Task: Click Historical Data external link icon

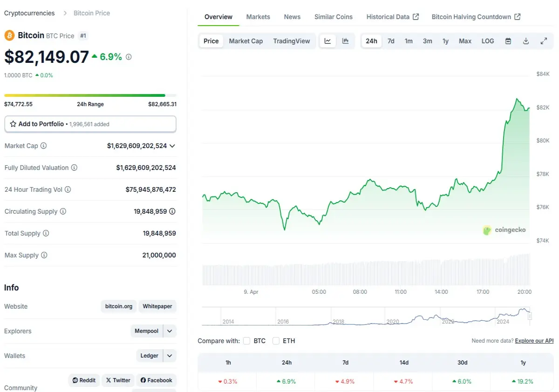Action: pos(416,17)
